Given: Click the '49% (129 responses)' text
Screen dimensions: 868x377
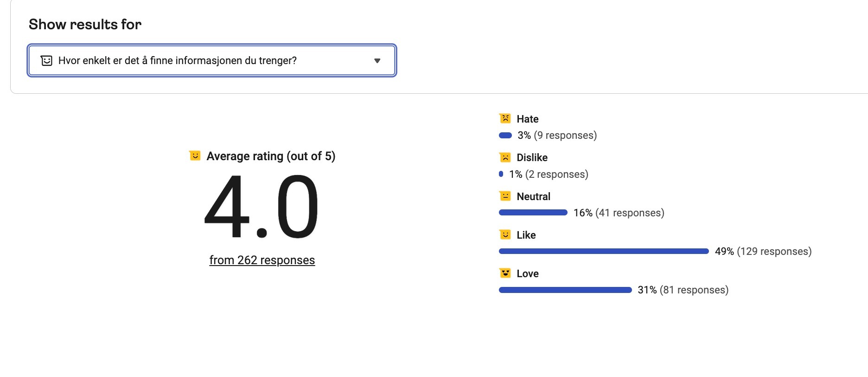Looking at the screenshot, I should (763, 251).
